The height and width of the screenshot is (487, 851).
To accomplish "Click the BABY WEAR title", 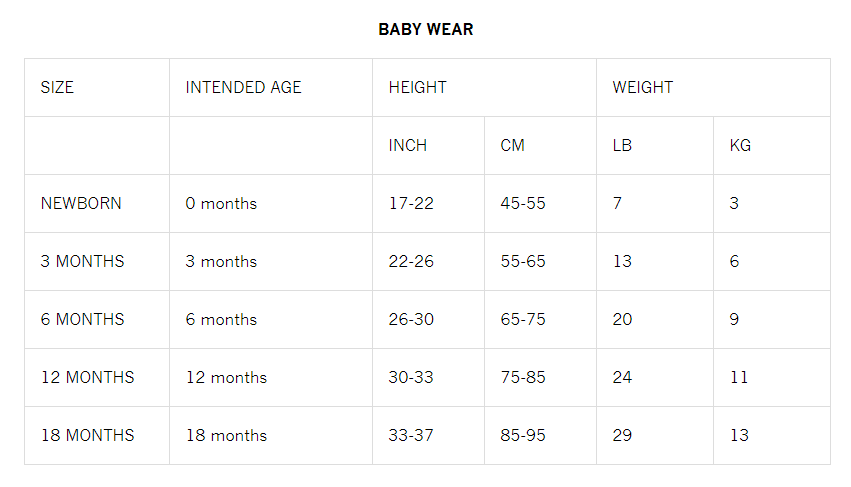I will (x=425, y=30).
